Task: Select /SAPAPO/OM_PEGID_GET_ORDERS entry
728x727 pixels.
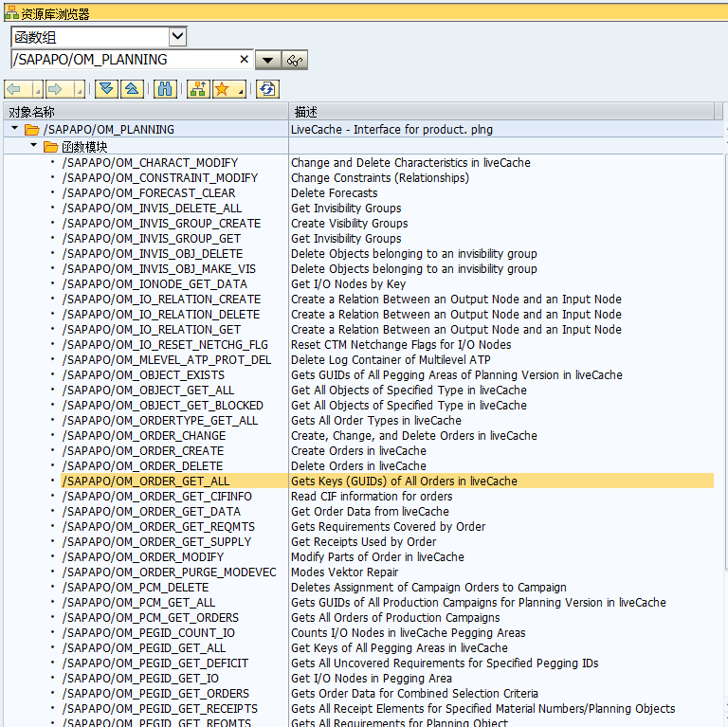Action: pos(156,694)
